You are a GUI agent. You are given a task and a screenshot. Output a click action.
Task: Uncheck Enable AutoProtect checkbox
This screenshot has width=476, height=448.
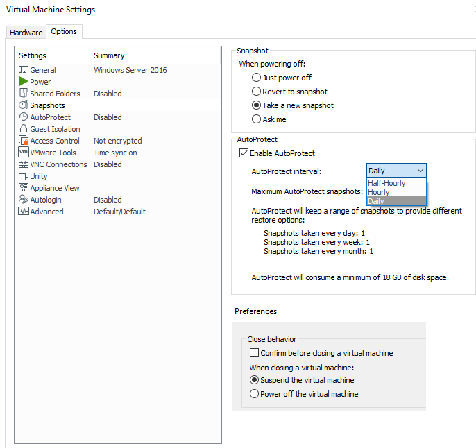[244, 153]
